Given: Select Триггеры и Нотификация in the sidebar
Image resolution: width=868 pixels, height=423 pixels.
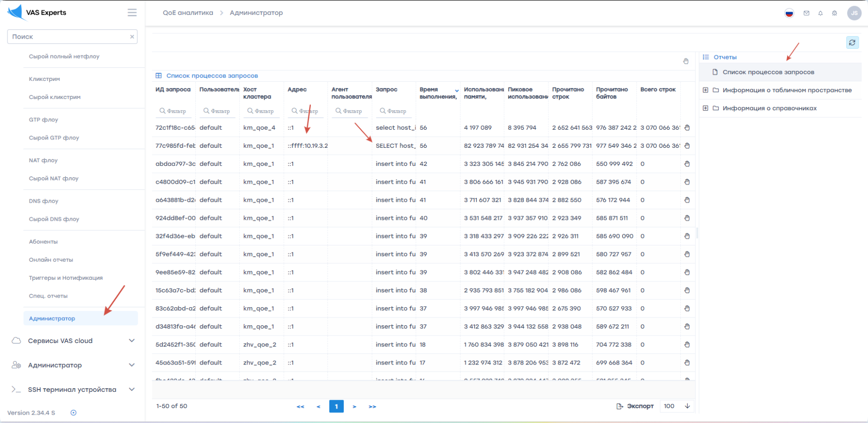Looking at the screenshot, I should click(66, 278).
